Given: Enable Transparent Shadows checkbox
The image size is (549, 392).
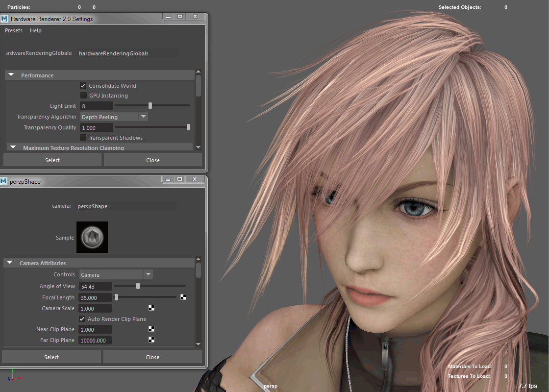Looking at the screenshot, I should (x=83, y=138).
